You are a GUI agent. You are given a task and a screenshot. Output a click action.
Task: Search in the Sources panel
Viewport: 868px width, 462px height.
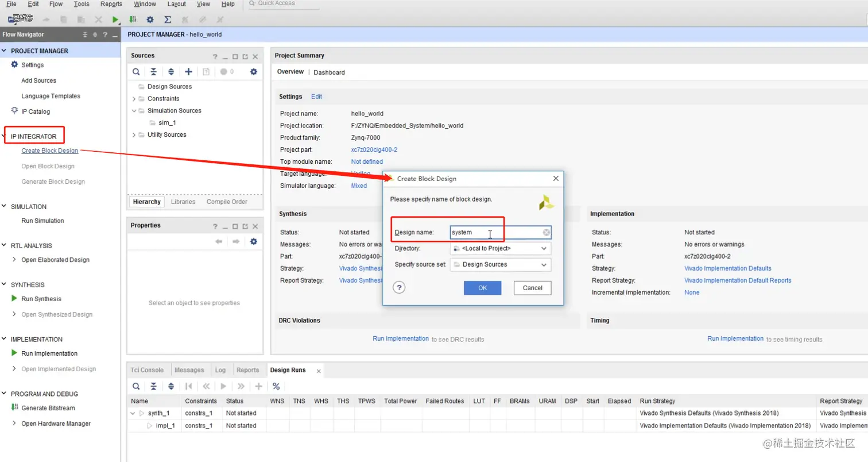coord(136,72)
